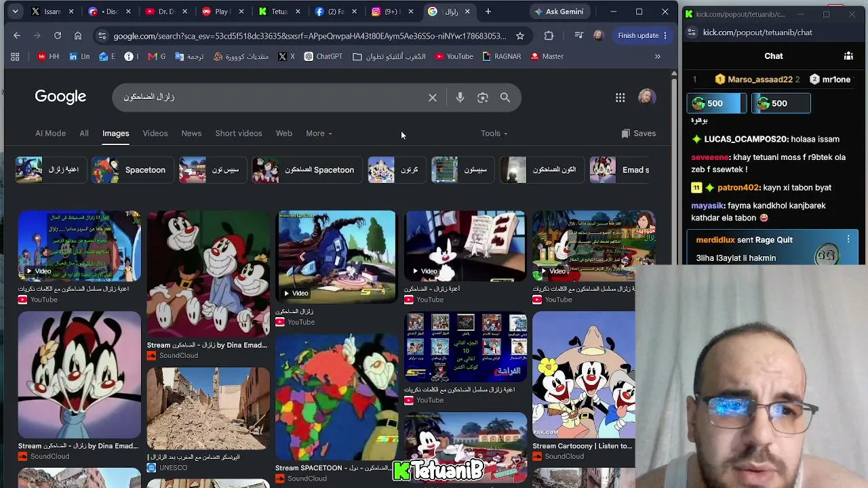This screenshot has width=868, height=488.
Task: Open the ChatGPT bookmark
Action: pyautogui.click(x=323, y=56)
